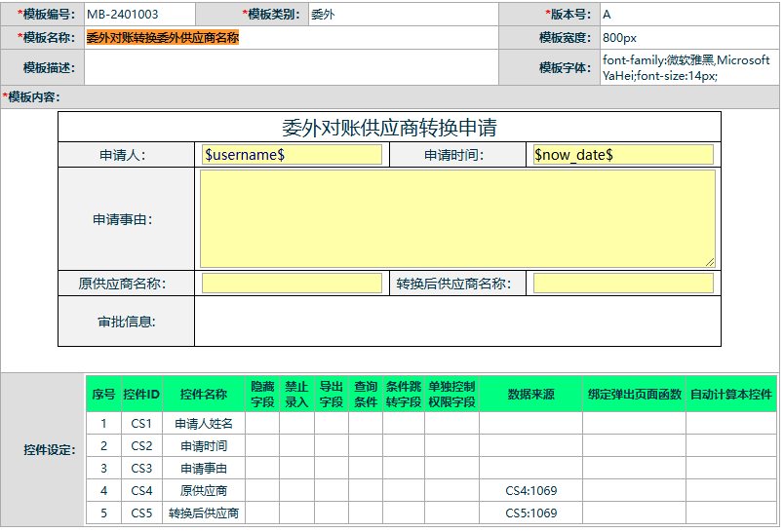Click the 模板字体 font-family value

(687, 67)
